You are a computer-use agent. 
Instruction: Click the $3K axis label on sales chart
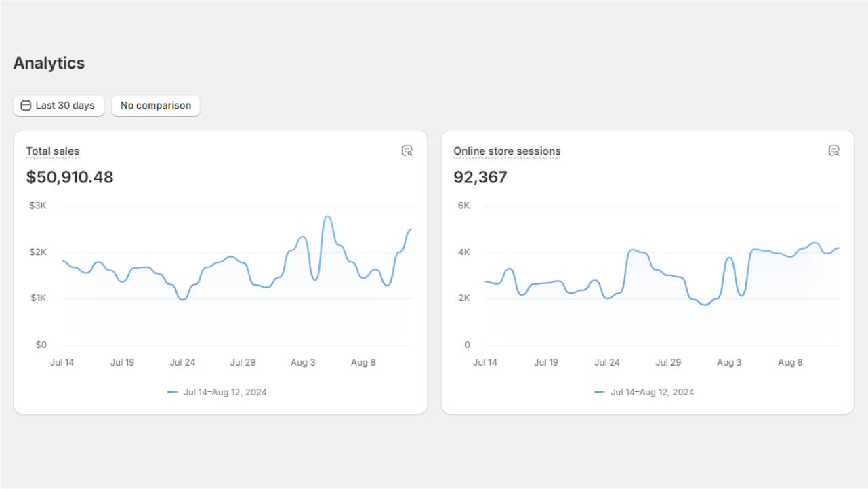point(38,206)
